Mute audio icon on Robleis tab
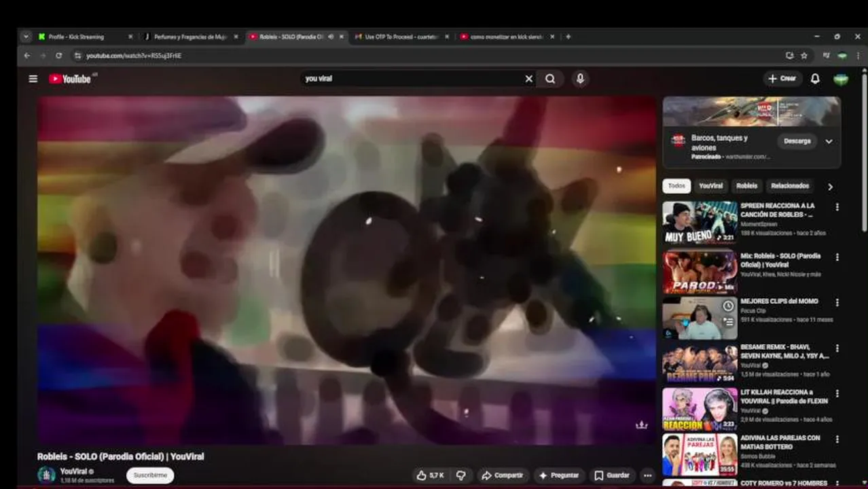The height and width of the screenshot is (489, 868). pos(331,37)
